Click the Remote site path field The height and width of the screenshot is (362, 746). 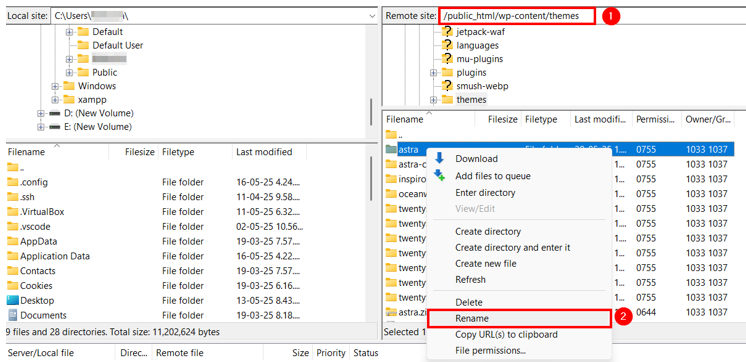coord(516,16)
